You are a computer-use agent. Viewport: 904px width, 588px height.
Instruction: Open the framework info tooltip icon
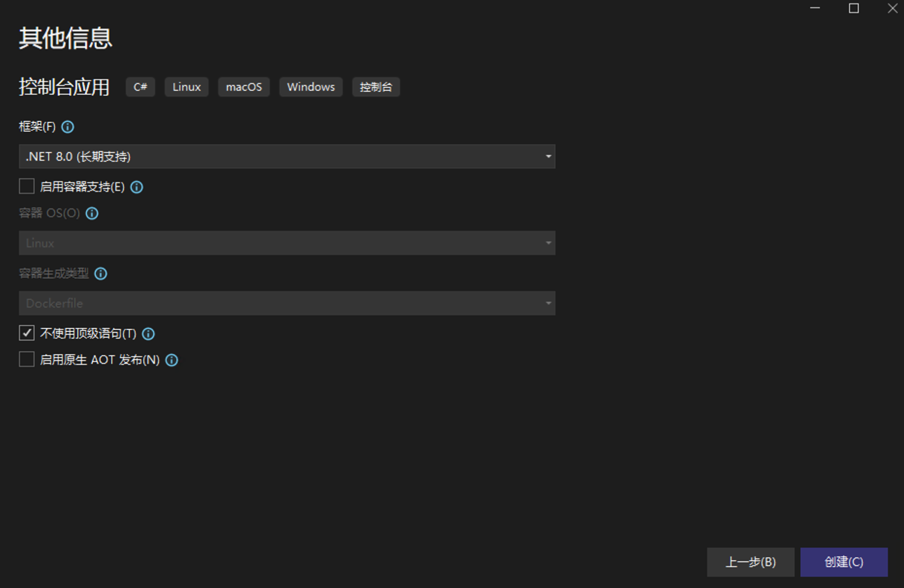click(68, 127)
